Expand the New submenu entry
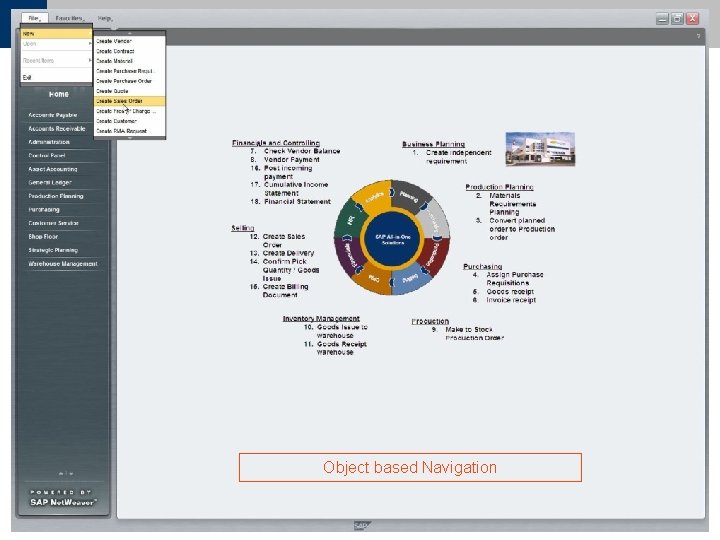 pyautogui.click(x=56, y=34)
